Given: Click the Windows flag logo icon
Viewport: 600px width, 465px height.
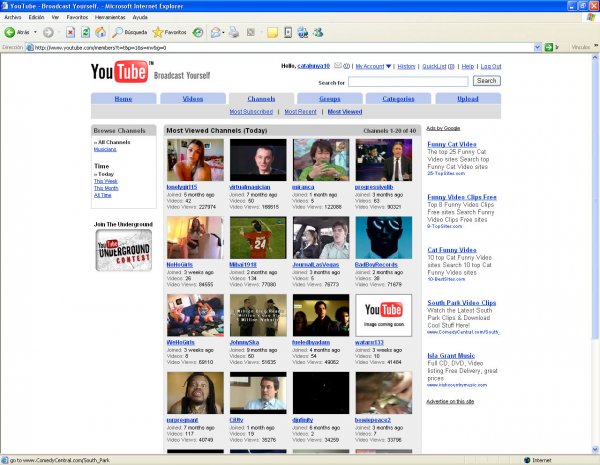Looking at the screenshot, I should tap(592, 17).
